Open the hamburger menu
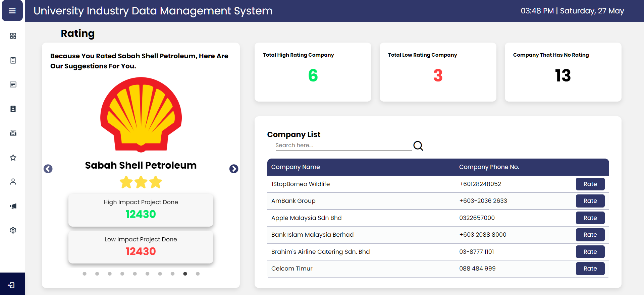 [12, 11]
